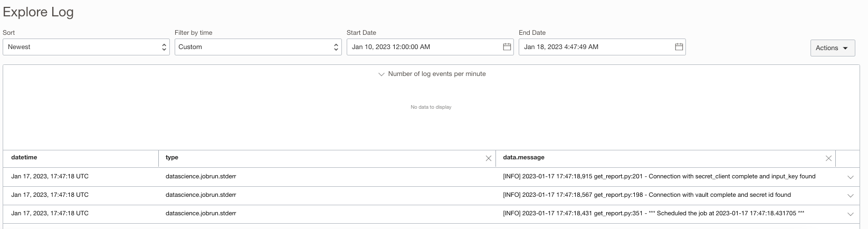The width and height of the screenshot is (868, 229).
Task: Click the Explore Log heading
Action: tap(38, 12)
